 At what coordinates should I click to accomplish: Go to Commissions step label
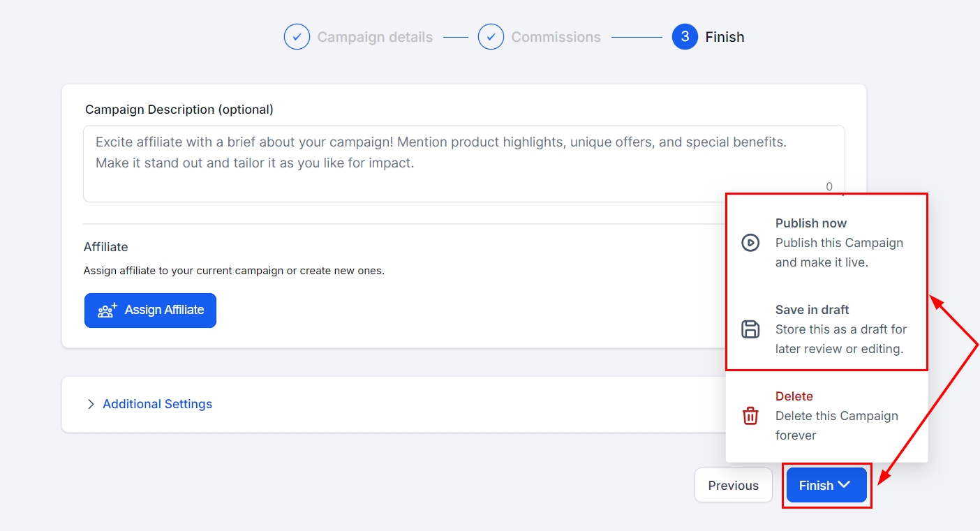click(x=556, y=37)
